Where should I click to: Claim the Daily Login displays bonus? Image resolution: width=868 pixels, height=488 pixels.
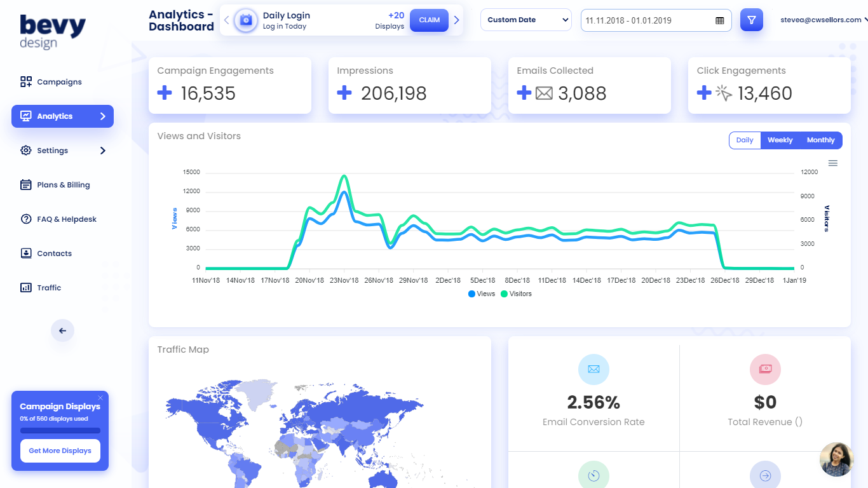tap(429, 20)
